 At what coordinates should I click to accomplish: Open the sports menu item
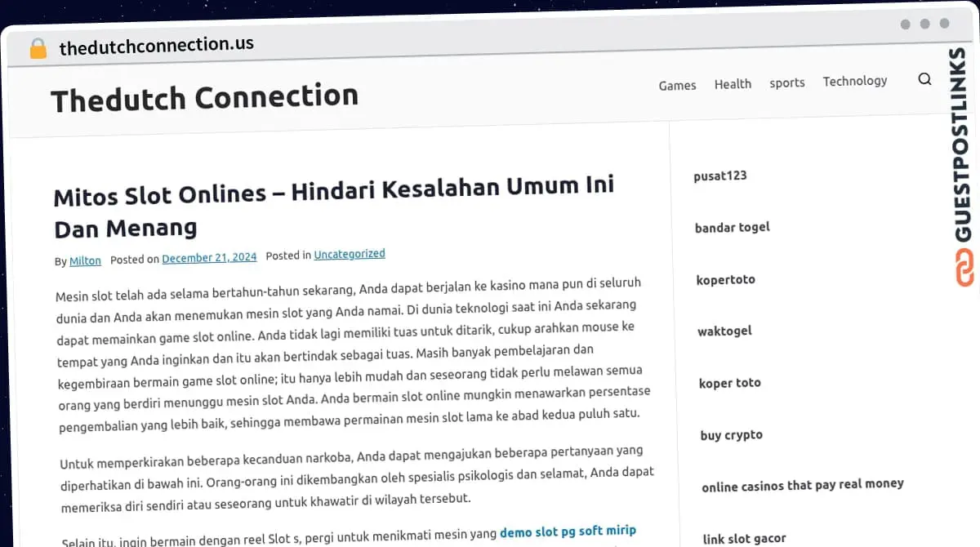787,82
